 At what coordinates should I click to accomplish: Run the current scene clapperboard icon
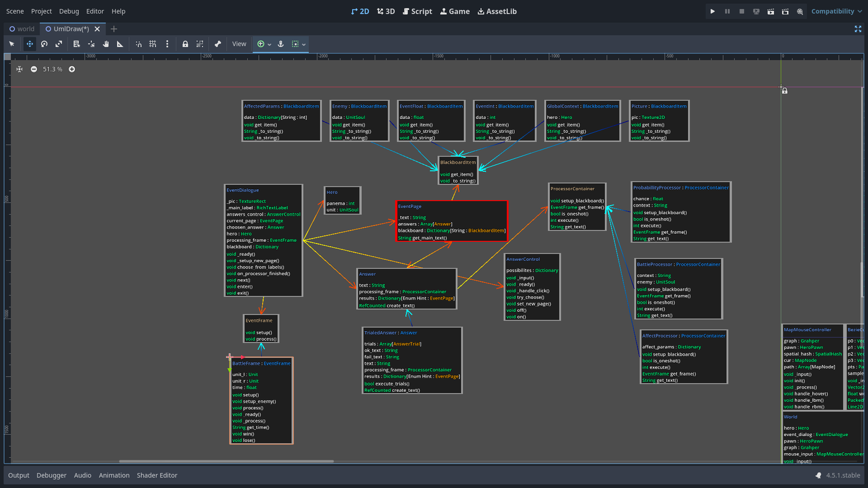tap(770, 11)
